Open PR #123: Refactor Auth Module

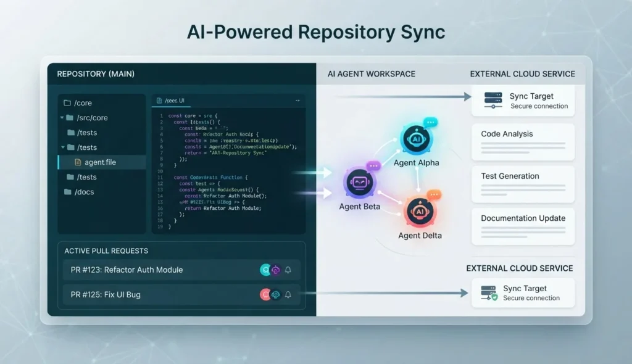(x=181, y=270)
